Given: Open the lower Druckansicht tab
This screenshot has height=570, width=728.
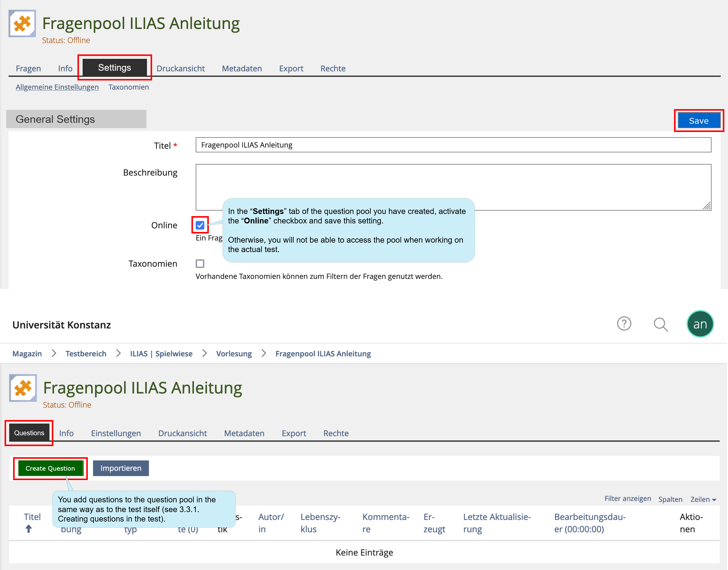Looking at the screenshot, I should [183, 433].
